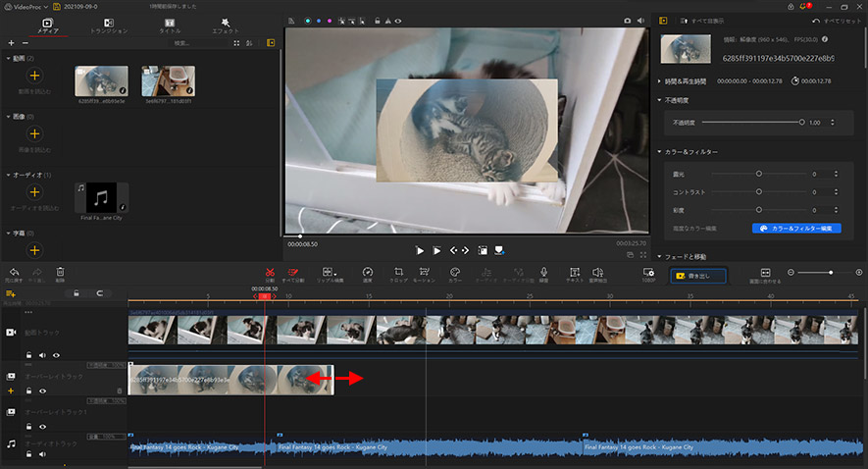Switch to the トランジション tab
The image size is (868, 469).
pos(109,25)
